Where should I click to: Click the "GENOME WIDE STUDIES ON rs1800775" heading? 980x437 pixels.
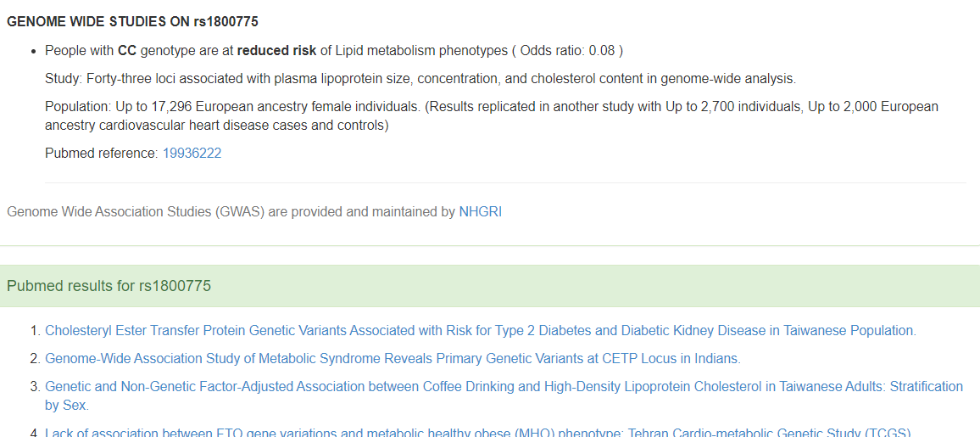coord(132,21)
